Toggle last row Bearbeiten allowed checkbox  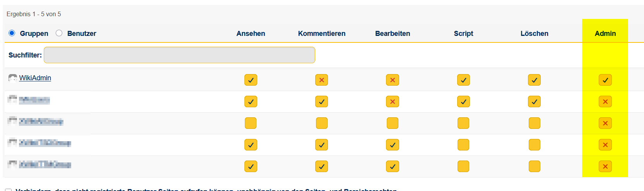(392, 166)
